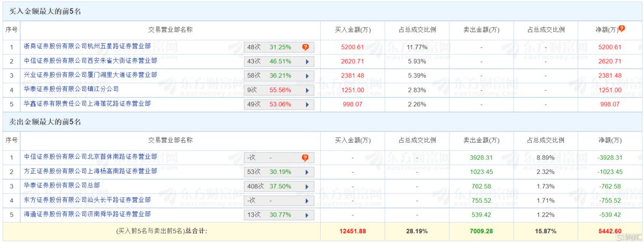Click total sell amount 7009.28
Viewport: 644px width, 243px height.
[x=481, y=231]
